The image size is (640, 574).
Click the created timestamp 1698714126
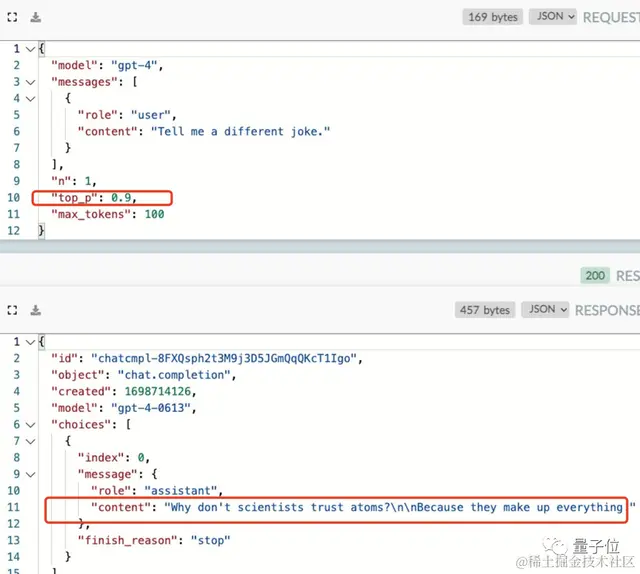(158, 392)
